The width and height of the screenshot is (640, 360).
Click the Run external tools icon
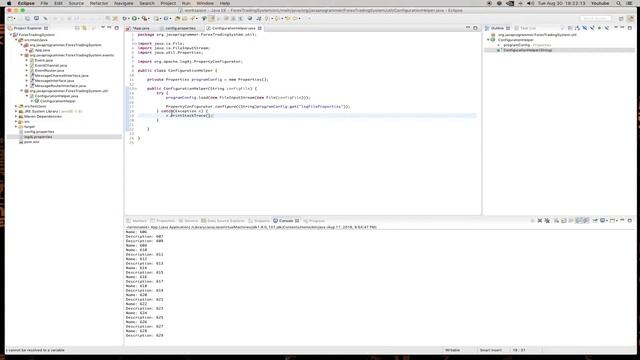[144, 18]
